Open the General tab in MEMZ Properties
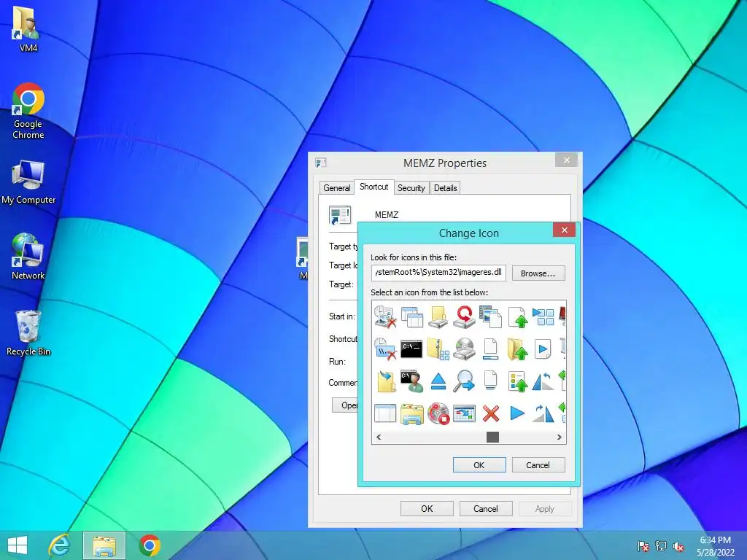This screenshot has width=747, height=560. point(337,188)
